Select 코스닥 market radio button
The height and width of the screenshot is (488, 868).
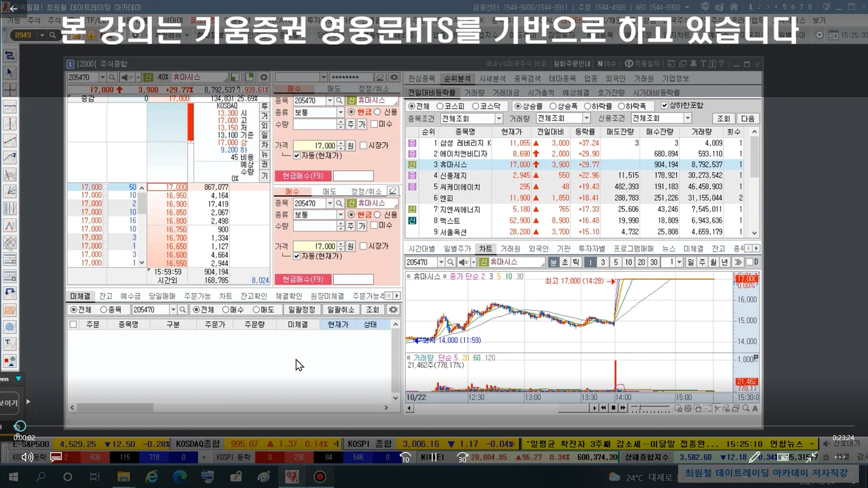476,106
